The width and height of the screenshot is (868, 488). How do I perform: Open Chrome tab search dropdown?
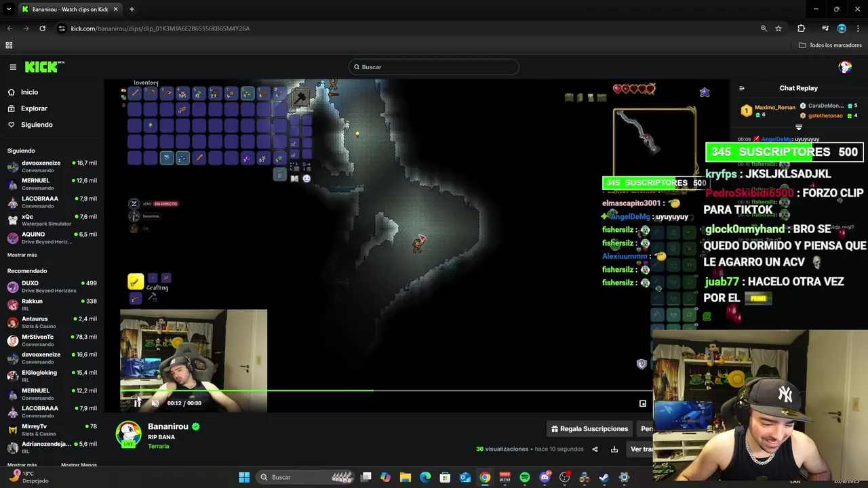pos(9,9)
